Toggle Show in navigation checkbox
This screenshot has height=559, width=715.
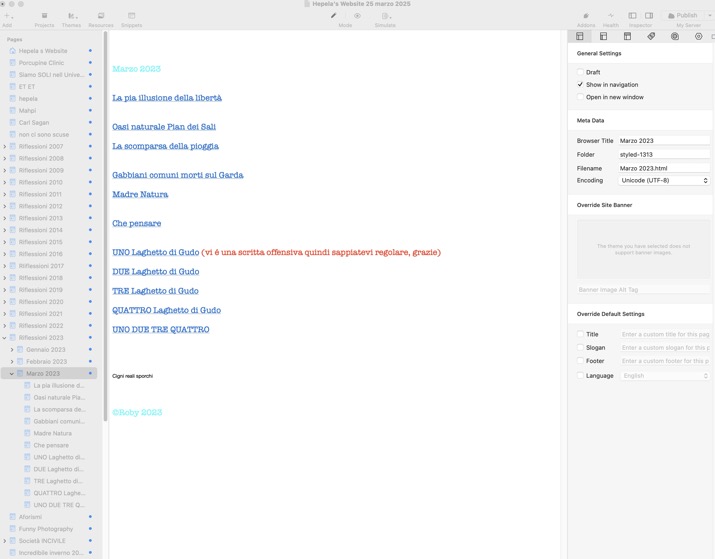(580, 85)
